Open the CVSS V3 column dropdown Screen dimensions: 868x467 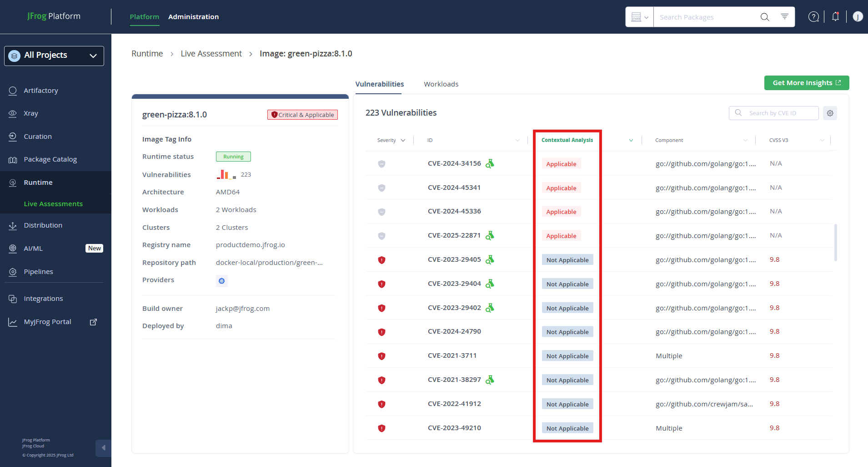click(x=822, y=140)
